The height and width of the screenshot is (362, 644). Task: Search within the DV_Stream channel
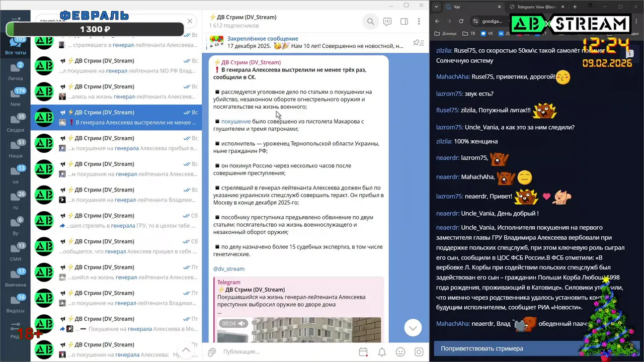[x=370, y=22]
